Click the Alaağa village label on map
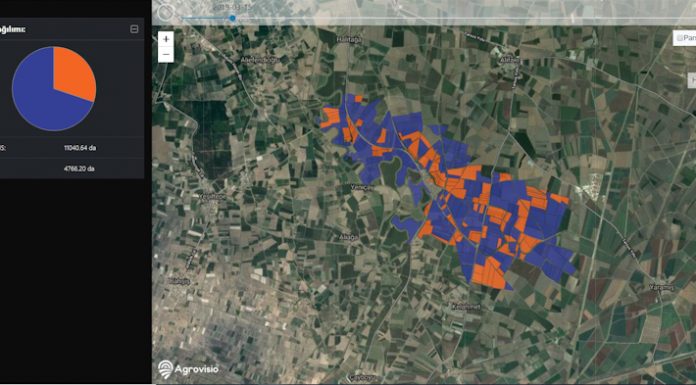Image resolution: width=696 pixels, height=385 pixels. [x=348, y=238]
